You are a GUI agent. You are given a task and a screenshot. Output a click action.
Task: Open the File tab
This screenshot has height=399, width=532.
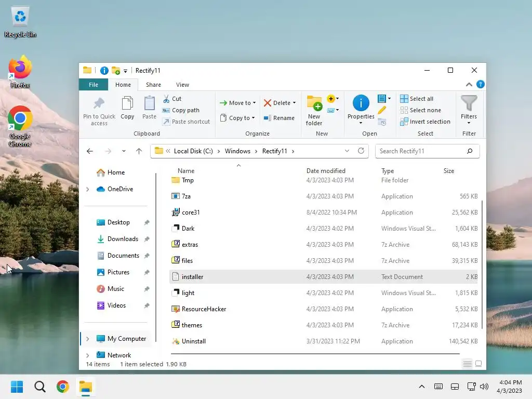point(94,85)
